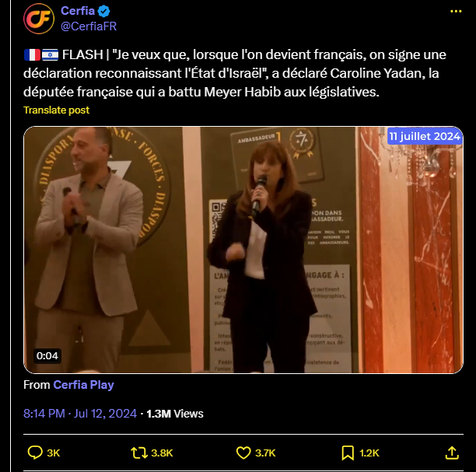Like the post with heart icon

tap(243, 453)
